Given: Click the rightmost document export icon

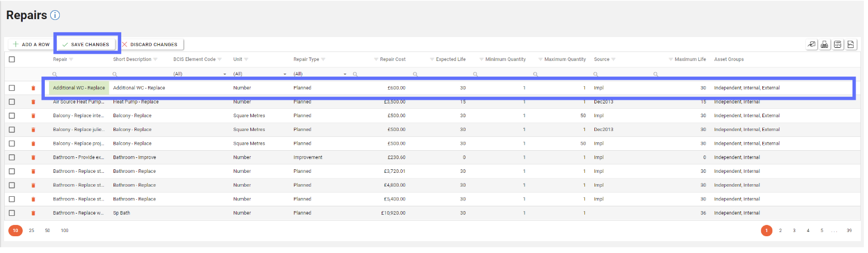Looking at the screenshot, I should pos(851,44).
